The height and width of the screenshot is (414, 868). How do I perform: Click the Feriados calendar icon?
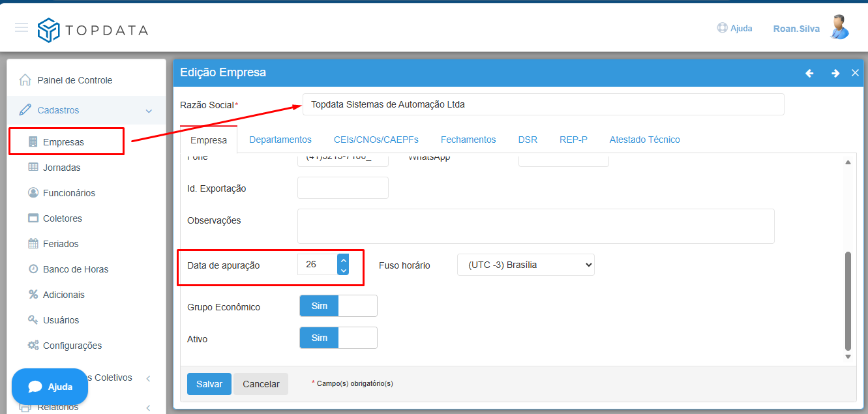tap(33, 243)
